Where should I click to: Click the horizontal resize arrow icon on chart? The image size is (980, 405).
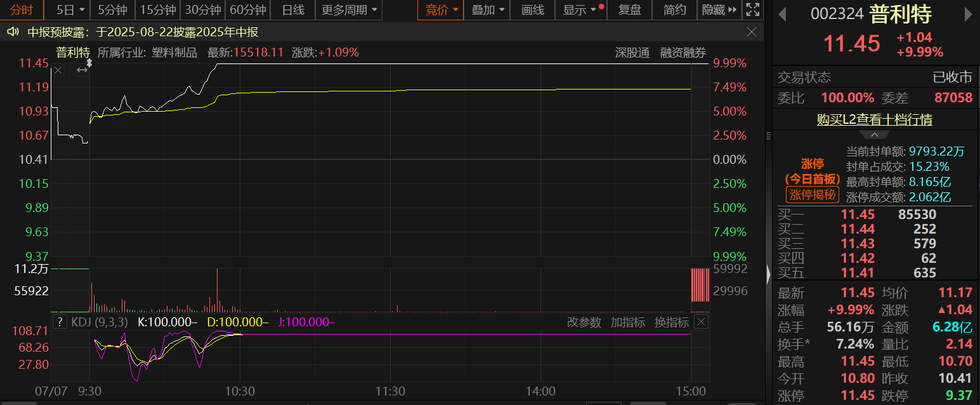click(x=82, y=70)
